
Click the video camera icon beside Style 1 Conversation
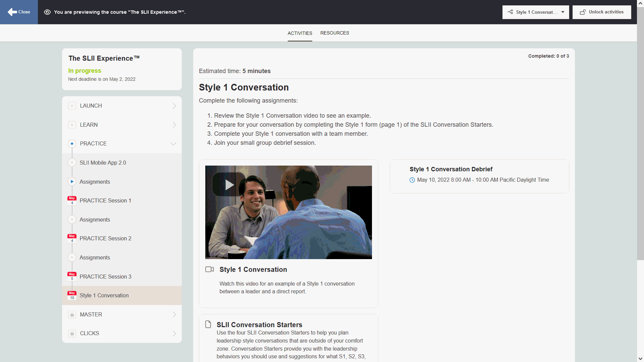(209, 269)
